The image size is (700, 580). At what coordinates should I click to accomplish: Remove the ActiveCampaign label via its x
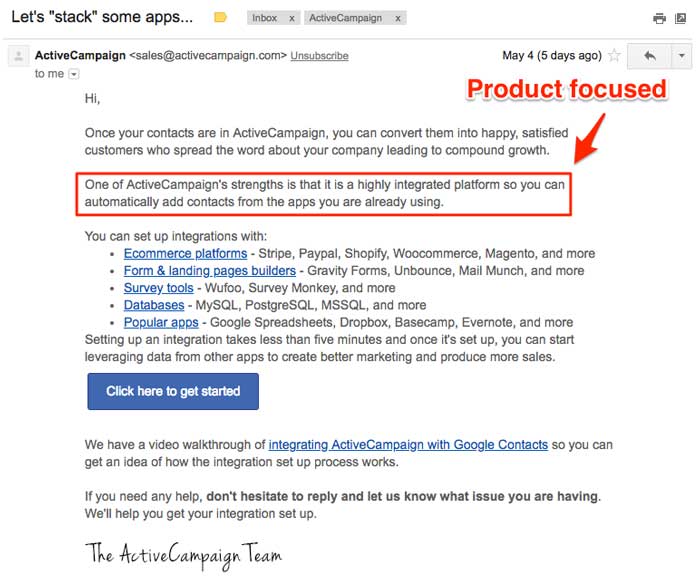point(397,18)
